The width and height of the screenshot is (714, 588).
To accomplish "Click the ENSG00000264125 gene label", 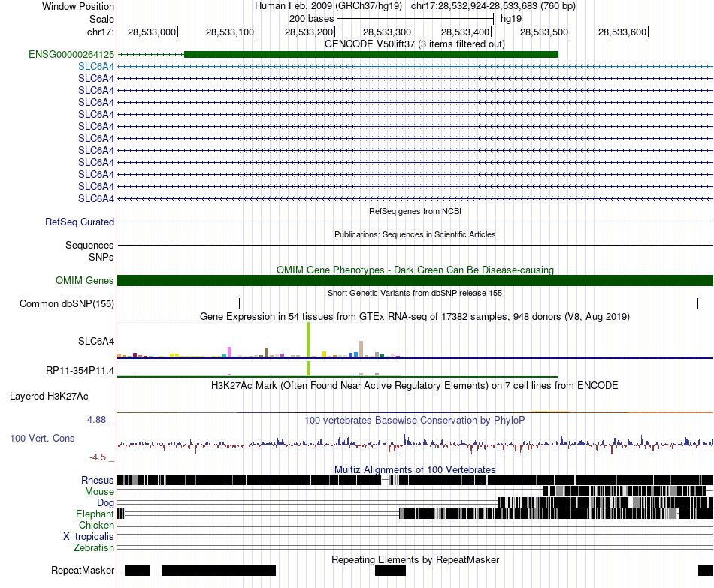I will pos(71,55).
